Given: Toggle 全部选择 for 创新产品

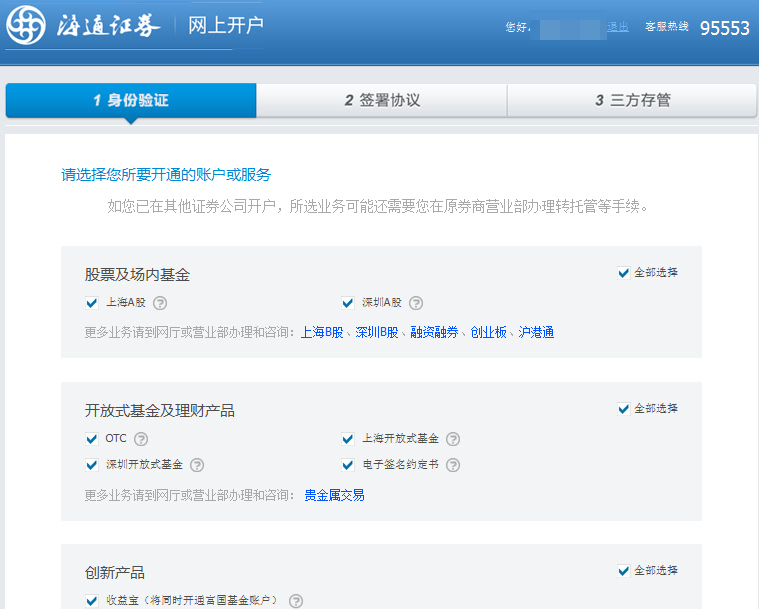Looking at the screenshot, I should (624, 571).
